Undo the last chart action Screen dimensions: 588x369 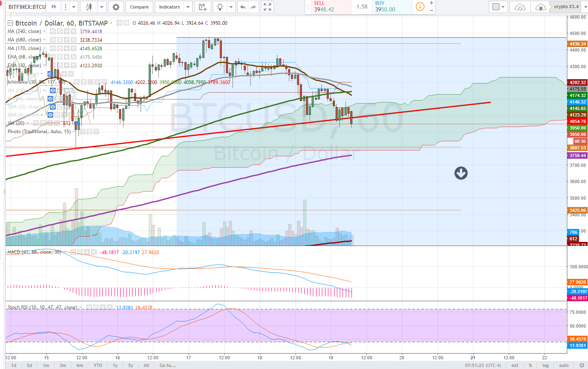tap(243, 7)
